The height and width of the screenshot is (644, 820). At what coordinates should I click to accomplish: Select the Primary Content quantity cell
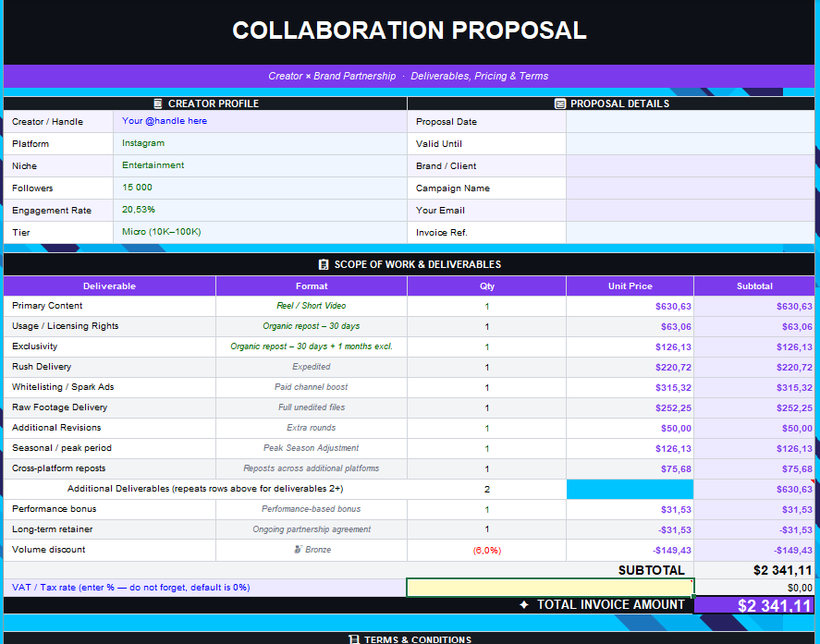tap(487, 307)
